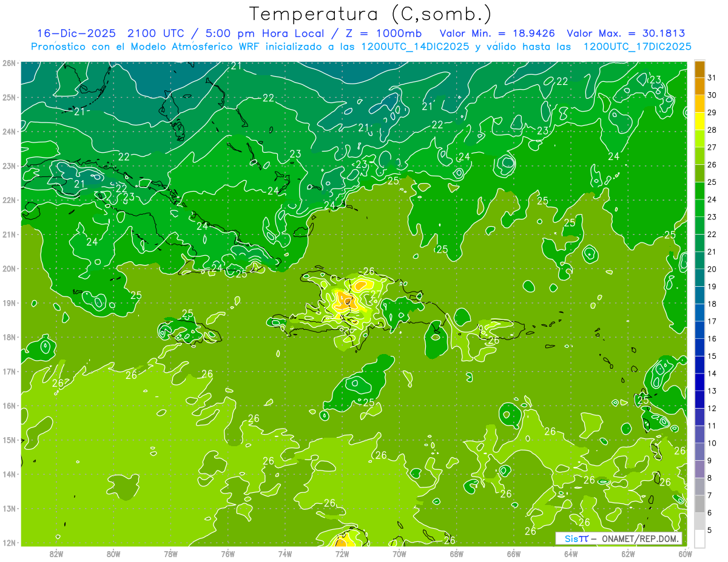Viewport: 728px width, 562px height.
Task: Click the "31" label on the color scale
Action: coord(712,78)
